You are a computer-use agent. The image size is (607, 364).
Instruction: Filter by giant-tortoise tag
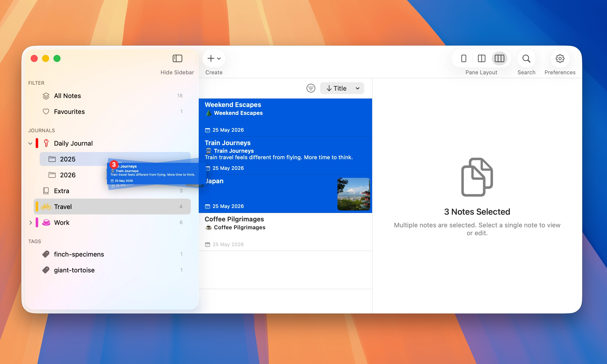[x=112, y=270]
